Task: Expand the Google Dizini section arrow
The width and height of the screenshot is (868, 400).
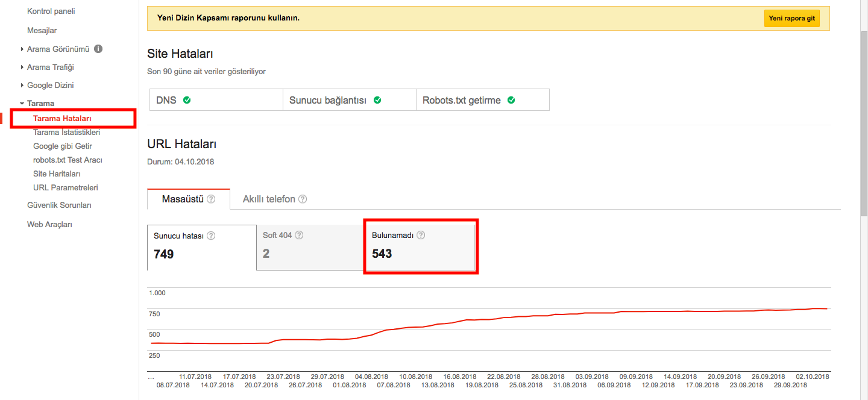Action: coord(22,85)
